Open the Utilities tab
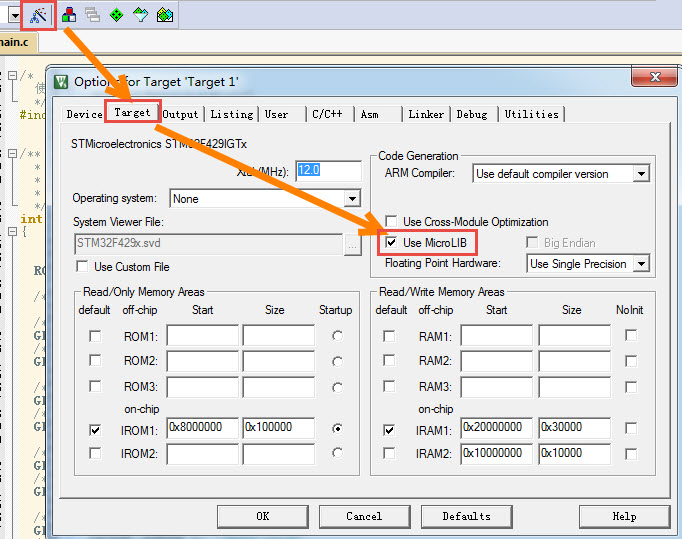Screen dimensions: 682x539 pos(532,114)
